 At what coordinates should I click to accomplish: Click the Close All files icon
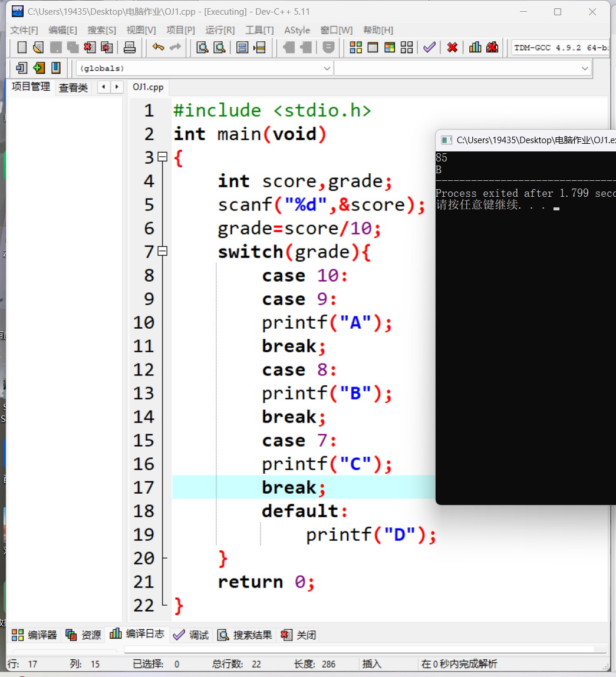point(107,47)
